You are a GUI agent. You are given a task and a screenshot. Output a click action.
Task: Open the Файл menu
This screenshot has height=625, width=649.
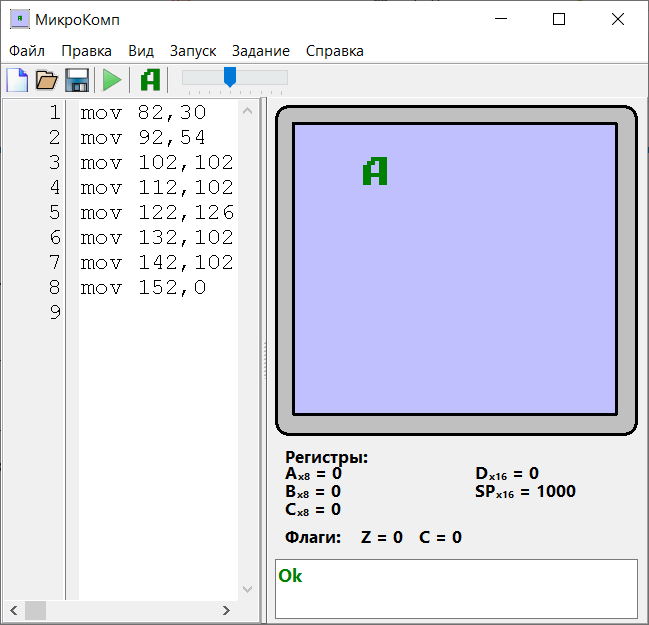27,51
